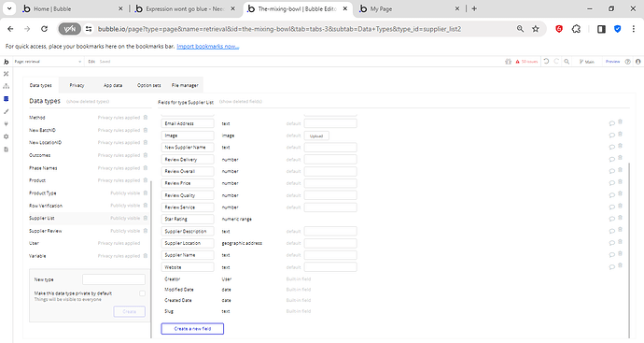The height and width of the screenshot is (343, 644).
Task: Click show deleted types link
Action: point(88,101)
